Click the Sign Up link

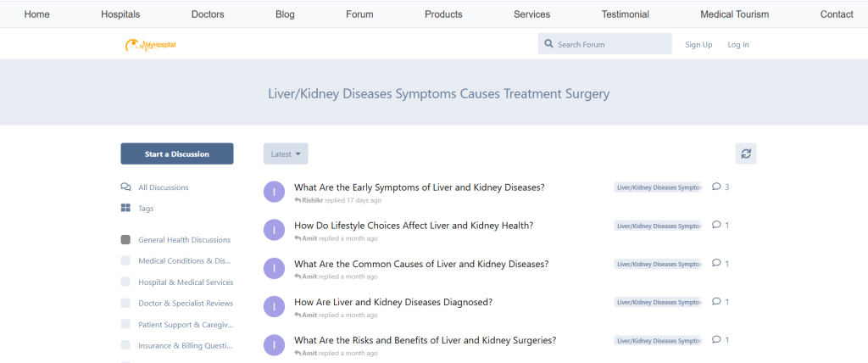tap(698, 44)
